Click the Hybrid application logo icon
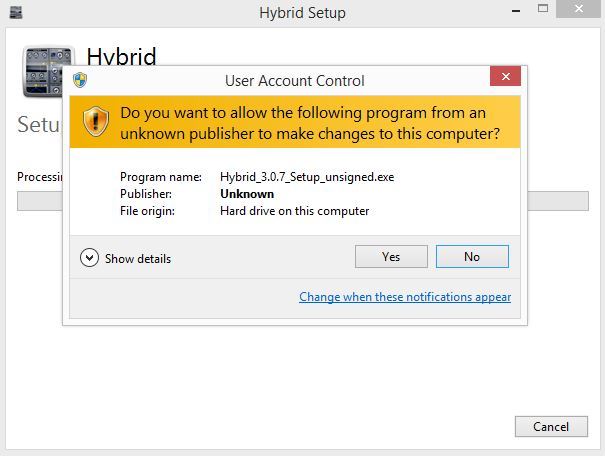Viewport: 605px width, 456px height. pos(45,70)
